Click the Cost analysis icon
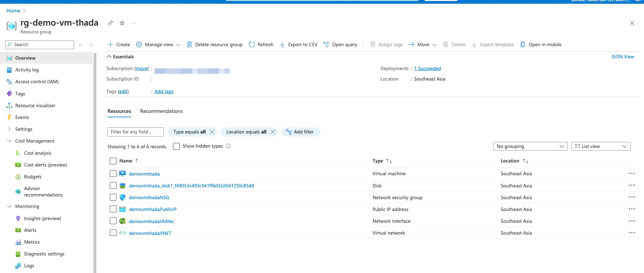 (x=18, y=153)
